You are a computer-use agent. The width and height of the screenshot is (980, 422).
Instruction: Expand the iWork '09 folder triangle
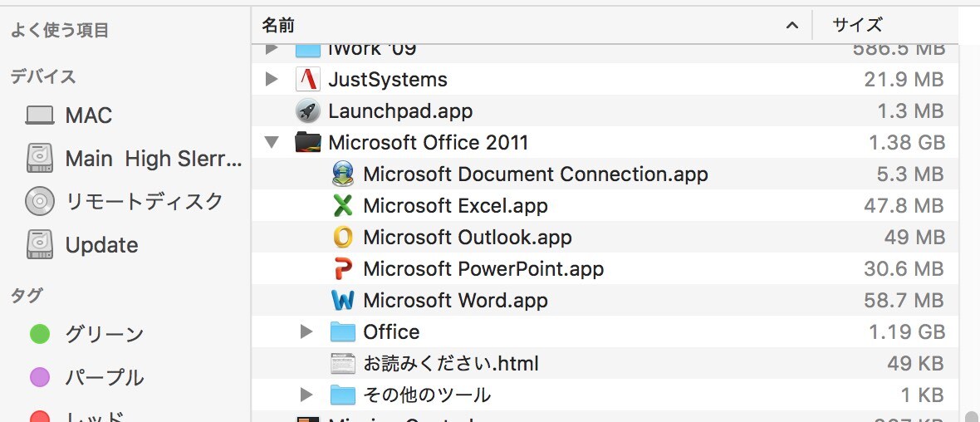[272, 49]
